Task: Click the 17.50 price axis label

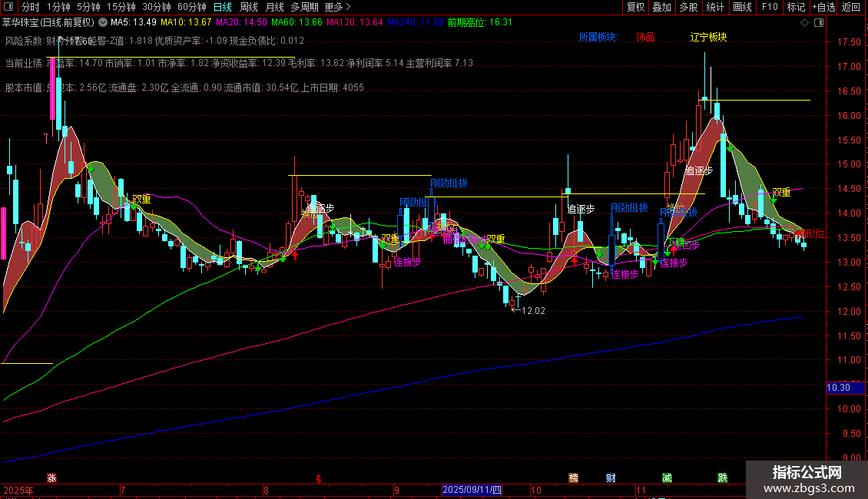Action: pos(849,42)
